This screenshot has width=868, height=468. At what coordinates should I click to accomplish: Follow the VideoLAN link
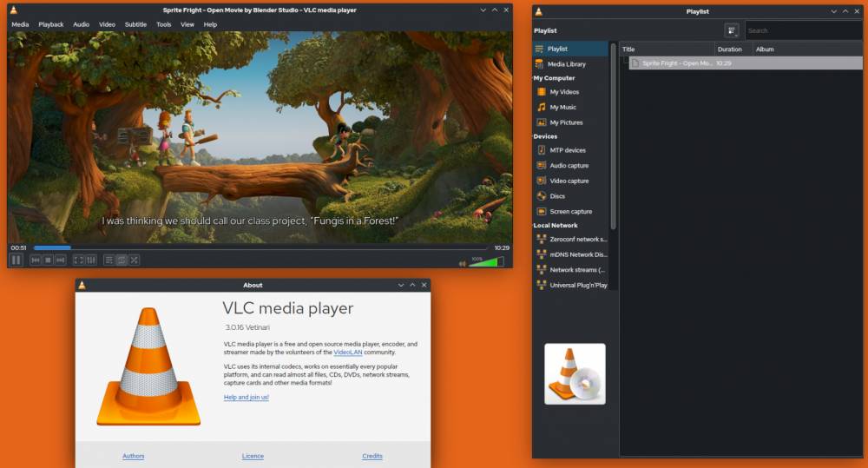click(348, 353)
